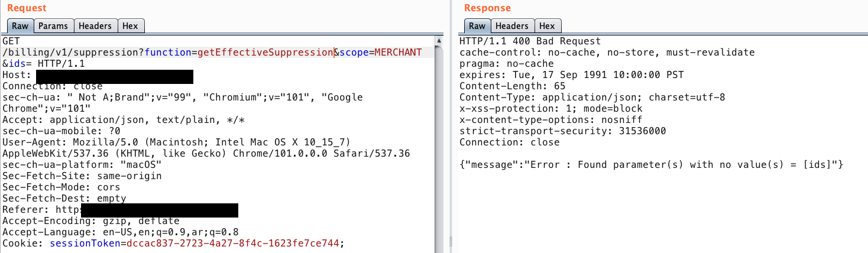Image resolution: width=868 pixels, height=253 pixels.
Task: Switch to the Response Hex tab
Action: (547, 26)
